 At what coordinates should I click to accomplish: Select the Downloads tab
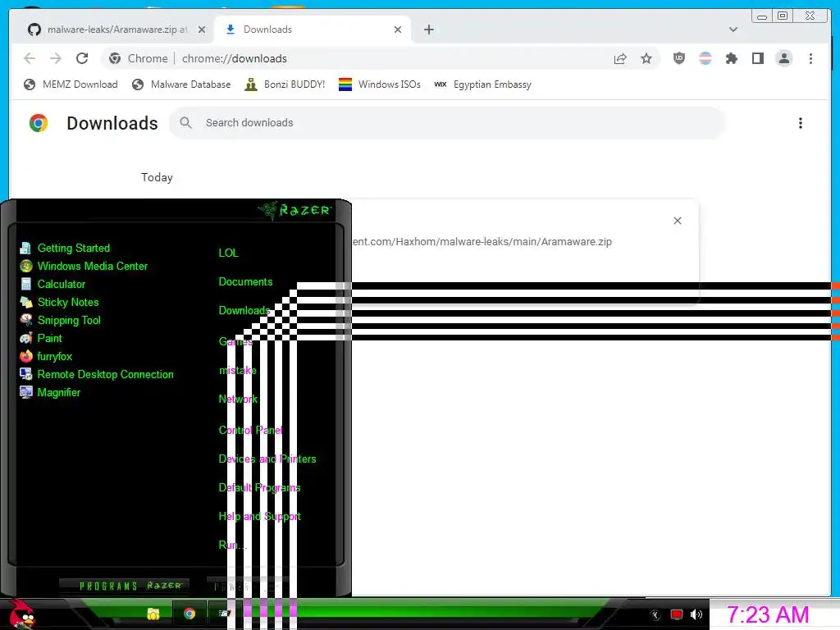click(x=313, y=30)
